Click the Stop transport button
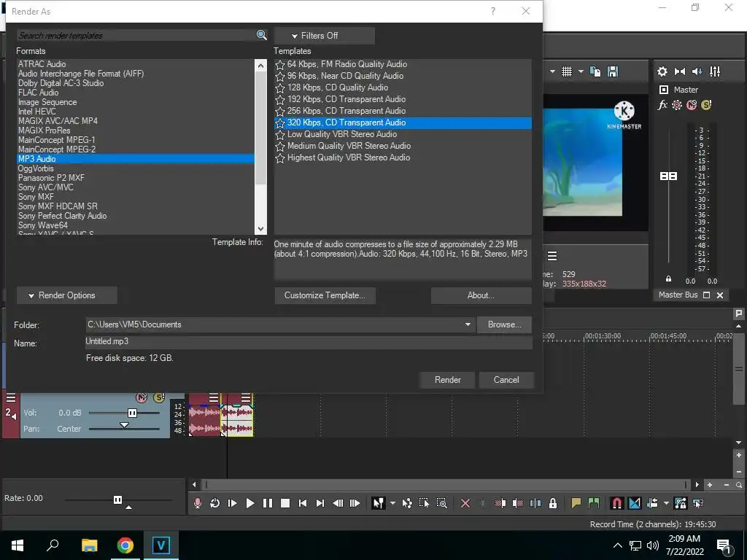This screenshot has height=560, width=747. pyautogui.click(x=285, y=503)
